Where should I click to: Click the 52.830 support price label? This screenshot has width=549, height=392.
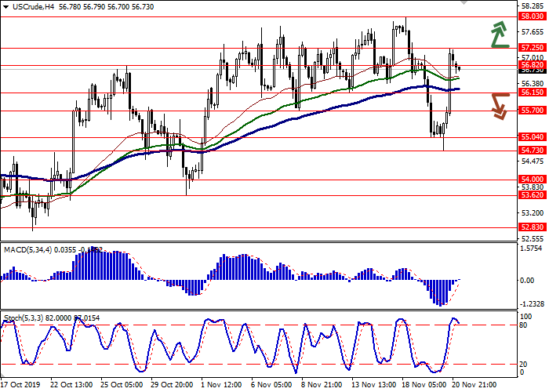[533, 227]
